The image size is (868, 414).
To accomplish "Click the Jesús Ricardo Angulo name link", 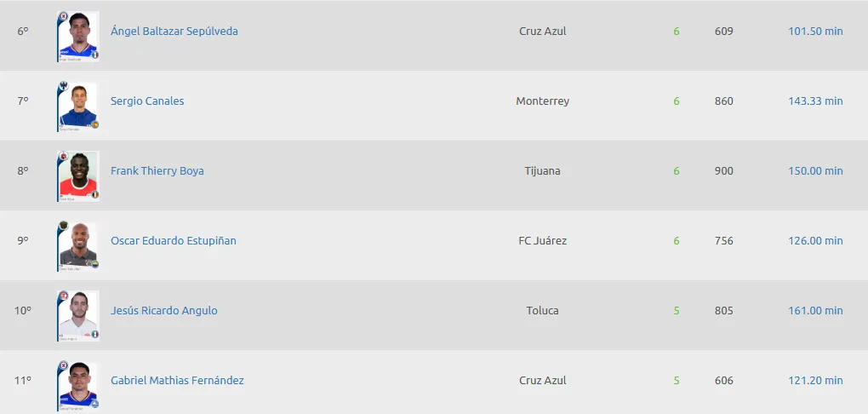I will [x=164, y=310].
